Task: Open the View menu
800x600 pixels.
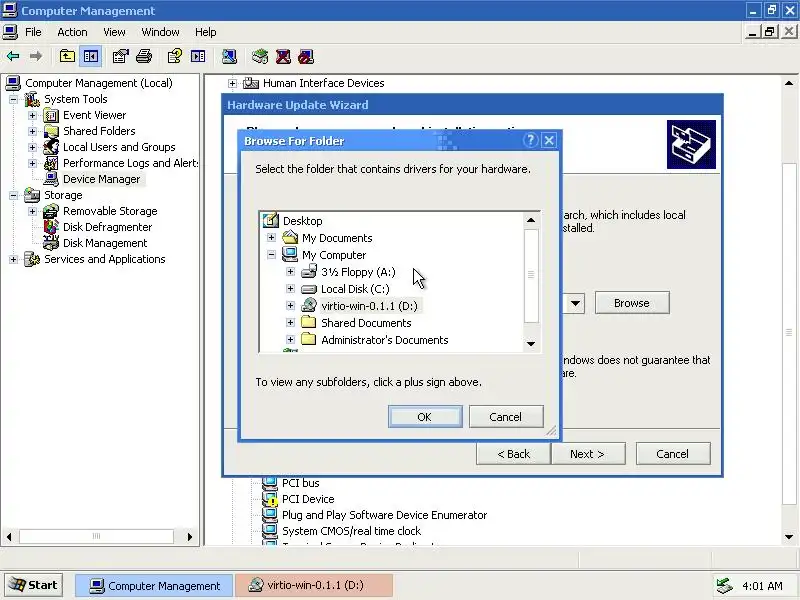Action: click(x=114, y=32)
